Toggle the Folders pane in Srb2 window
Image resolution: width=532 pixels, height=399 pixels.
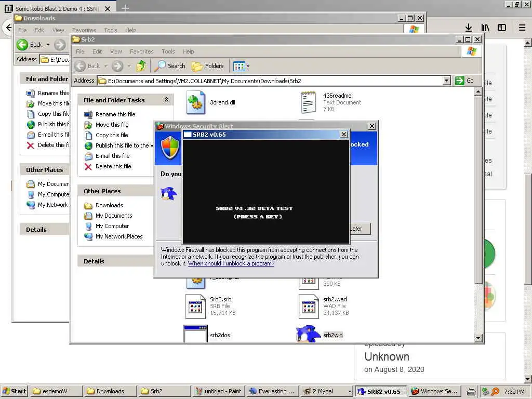[208, 66]
